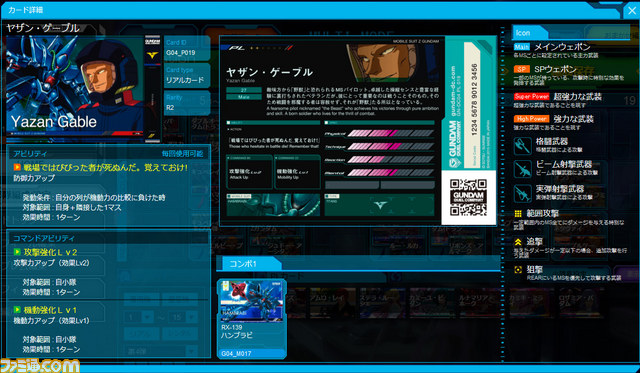The image size is (640, 373).
Task: Expand the 攻撃強化Lv2 command ability arrow
Action: click(x=17, y=252)
